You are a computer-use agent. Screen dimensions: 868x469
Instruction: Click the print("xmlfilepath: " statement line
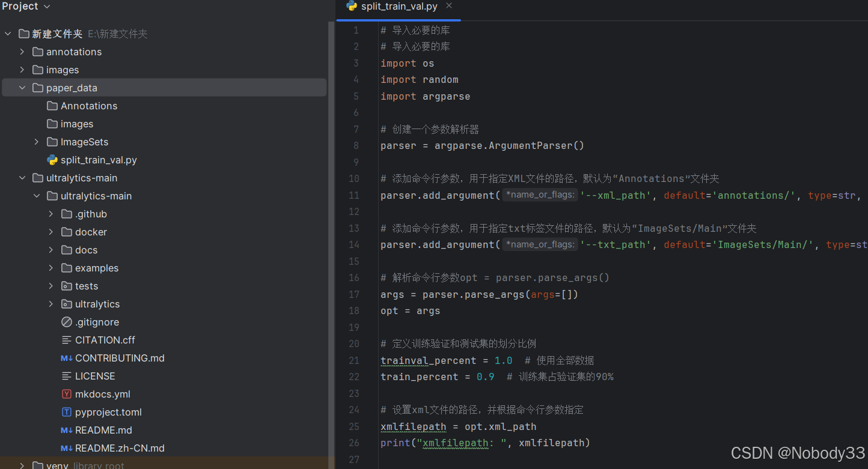(x=486, y=443)
